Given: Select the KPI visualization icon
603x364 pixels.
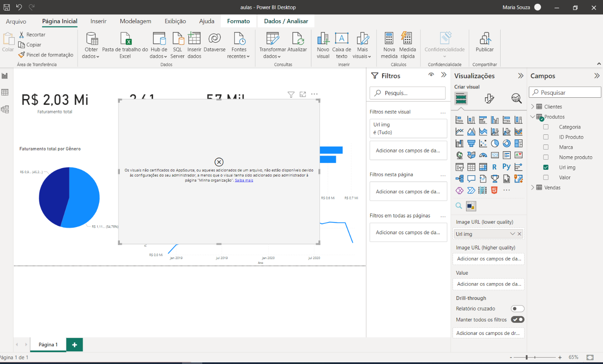Looking at the screenshot, I should coord(518,155).
